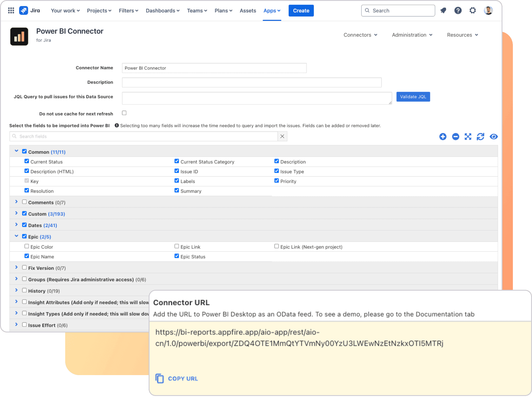Uncheck the Issue Type field
Viewport: 532px width, 416px height.
pyautogui.click(x=277, y=171)
